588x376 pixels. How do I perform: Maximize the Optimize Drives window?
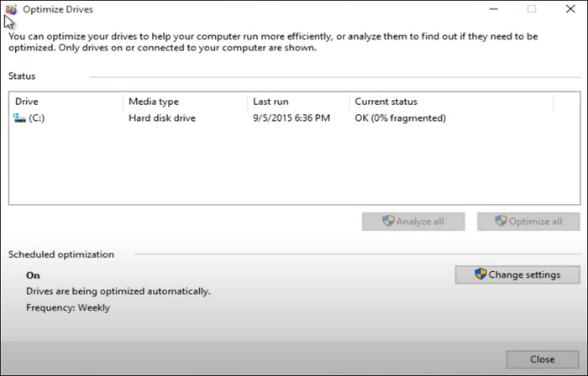click(x=532, y=9)
